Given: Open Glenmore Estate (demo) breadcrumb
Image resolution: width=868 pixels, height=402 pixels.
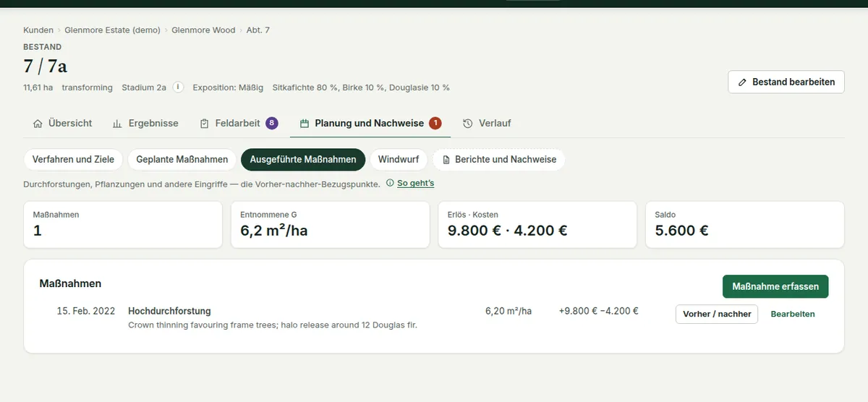Looking at the screenshot, I should (112, 30).
